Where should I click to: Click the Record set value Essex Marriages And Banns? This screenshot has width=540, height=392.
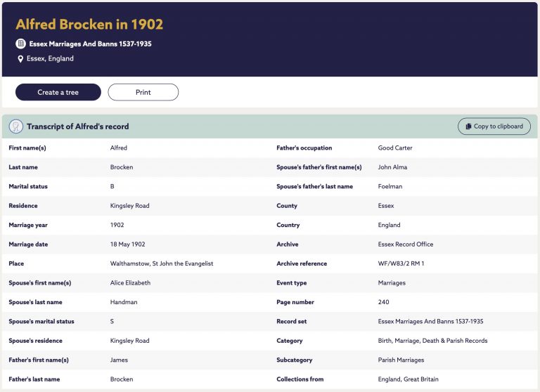click(x=431, y=321)
